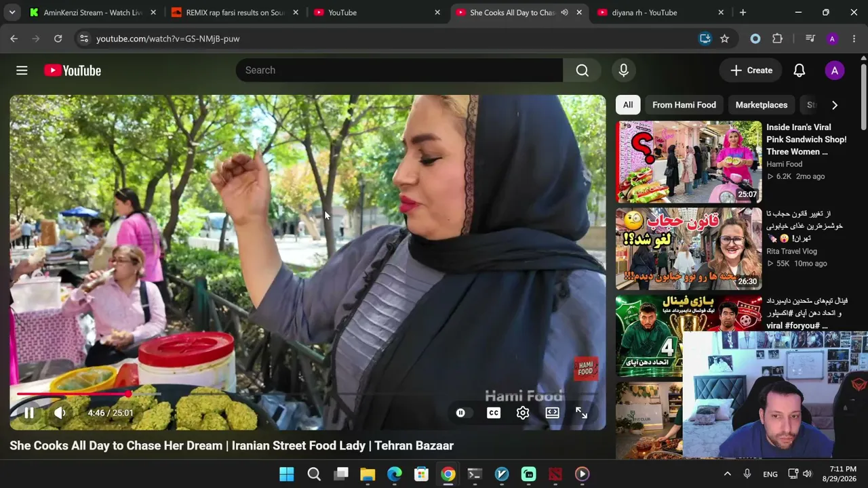Open Task View on the taskbar
Screen dimensions: 868x488
[x=341, y=474]
